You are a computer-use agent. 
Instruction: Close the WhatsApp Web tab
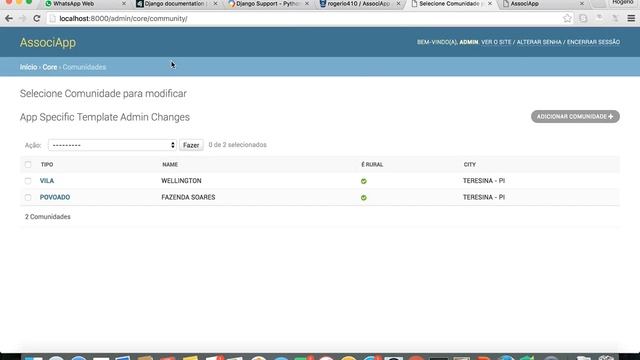coord(124,4)
